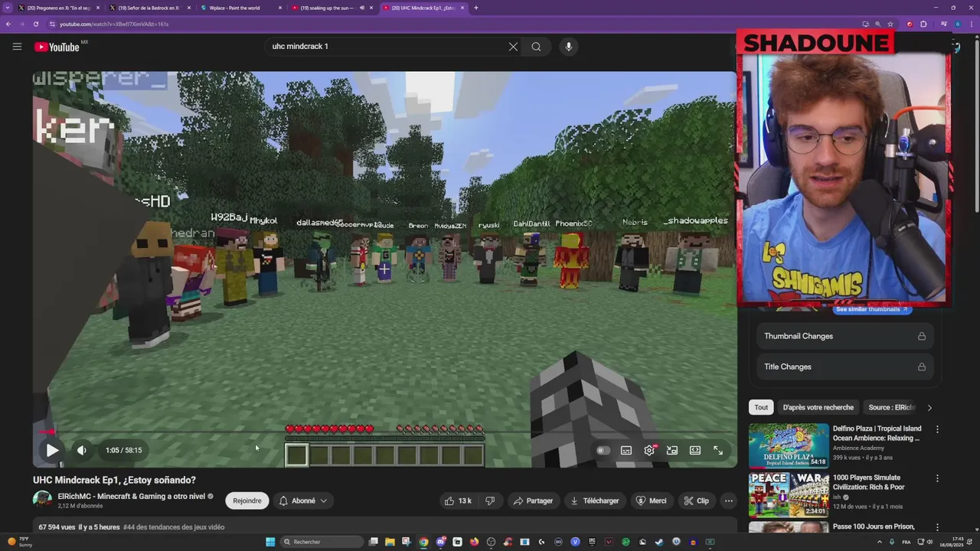Play the YouTube video
The image size is (980, 551).
(52, 450)
